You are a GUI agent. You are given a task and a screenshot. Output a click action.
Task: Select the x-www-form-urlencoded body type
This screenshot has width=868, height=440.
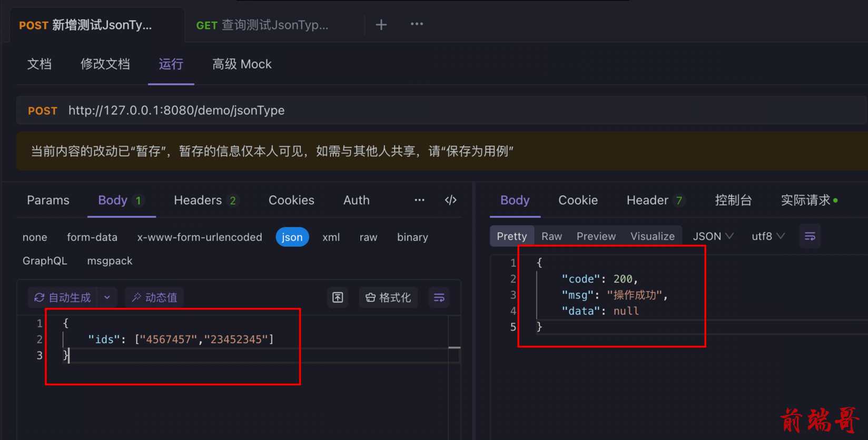[x=200, y=237]
